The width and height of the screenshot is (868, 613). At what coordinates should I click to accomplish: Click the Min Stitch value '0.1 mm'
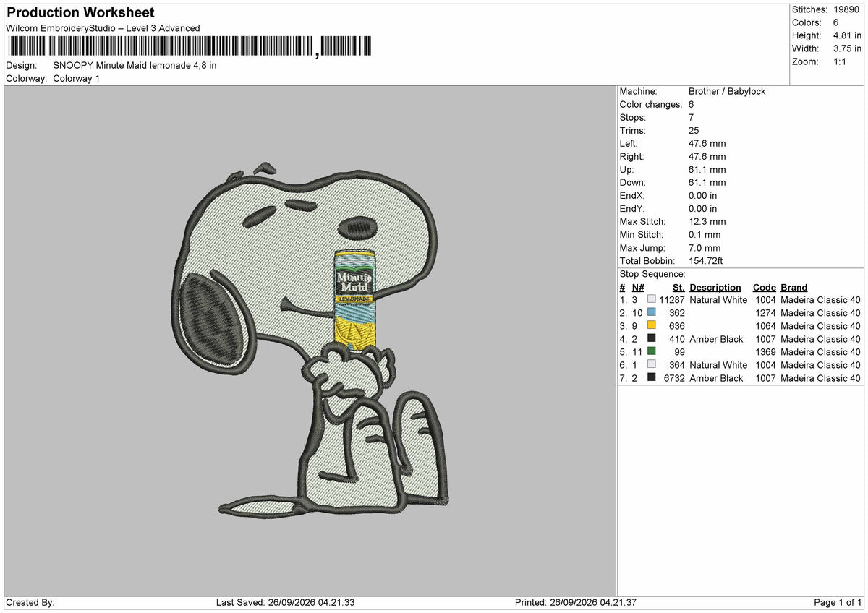705,234
